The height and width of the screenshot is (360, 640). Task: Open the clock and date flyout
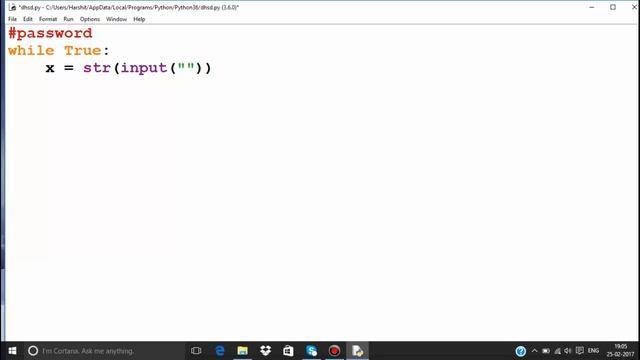point(620,351)
